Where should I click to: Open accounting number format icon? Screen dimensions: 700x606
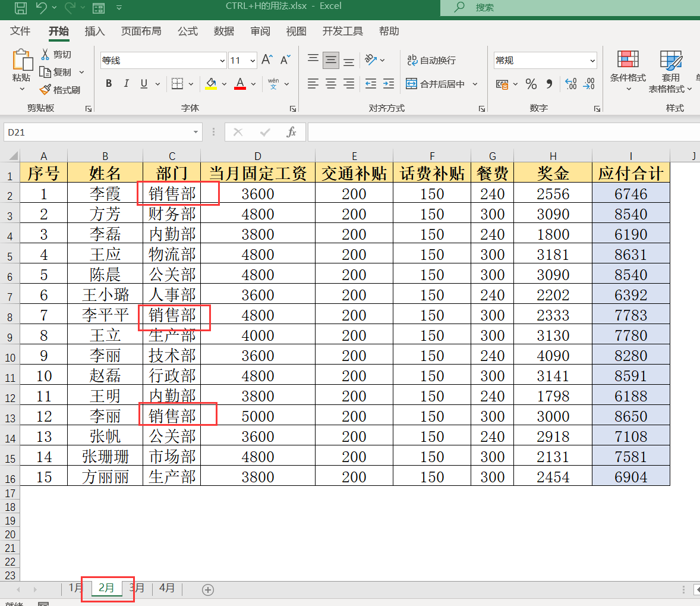coord(502,84)
